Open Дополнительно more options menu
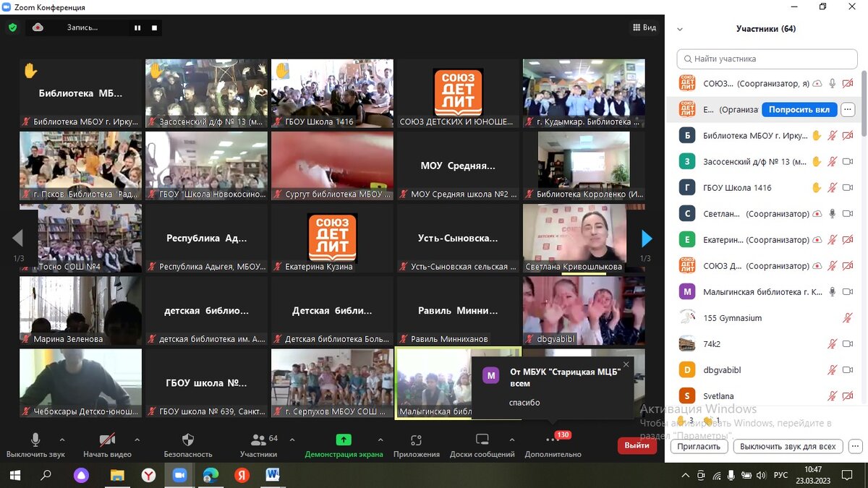This screenshot has height=488, width=868. pyautogui.click(x=553, y=445)
